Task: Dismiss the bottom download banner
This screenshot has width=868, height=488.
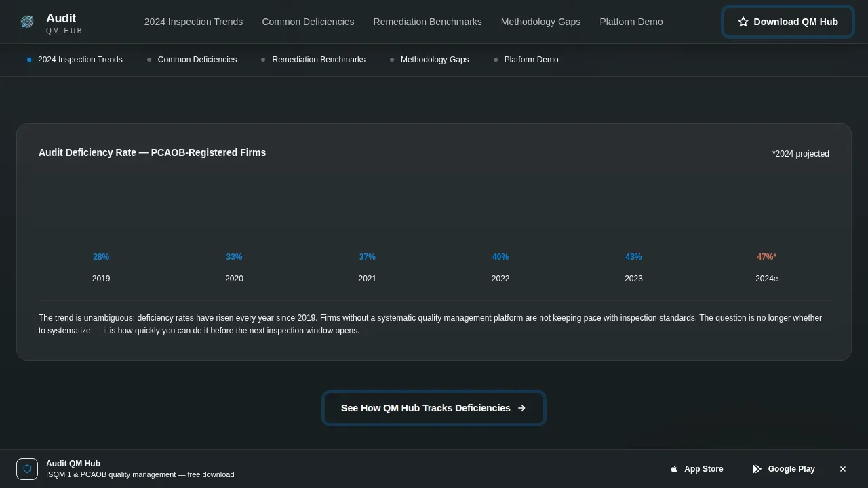Action: [x=843, y=469]
